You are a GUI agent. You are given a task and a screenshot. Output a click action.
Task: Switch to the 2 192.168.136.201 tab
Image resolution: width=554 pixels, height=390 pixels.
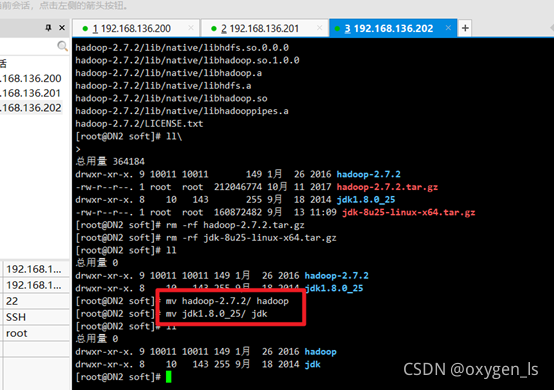click(x=265, y=28)
